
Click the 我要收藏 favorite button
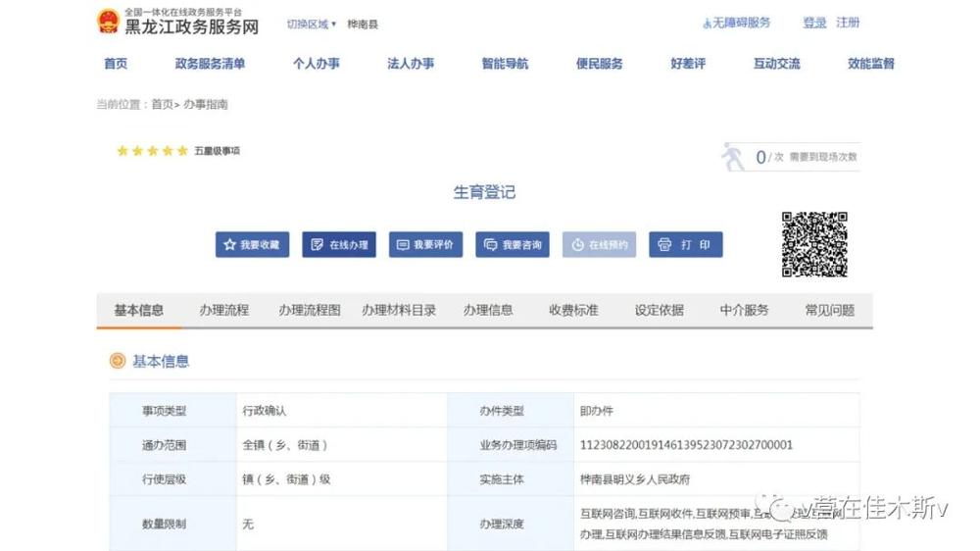coord(252,245)
